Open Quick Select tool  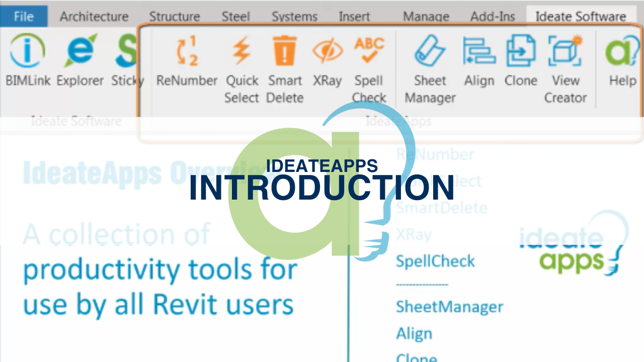coord(242,70)
